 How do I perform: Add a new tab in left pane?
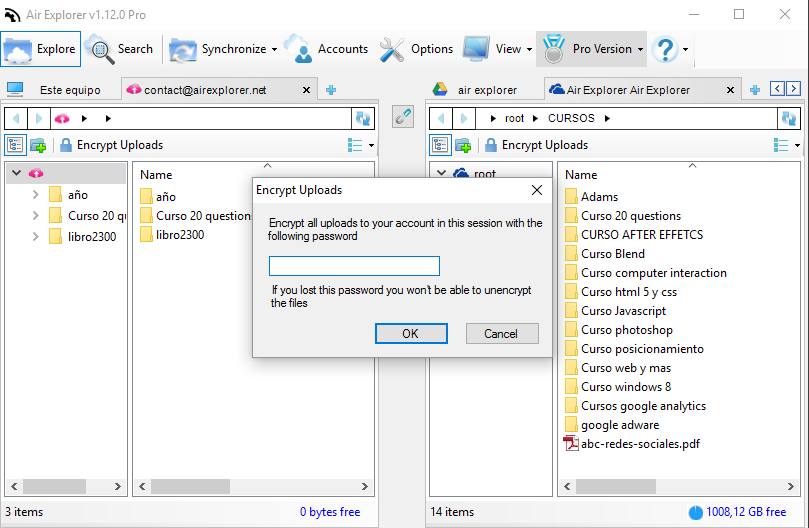(331, 90)
